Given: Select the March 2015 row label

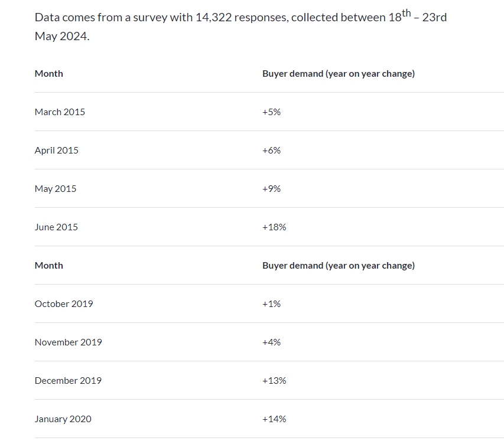Looking at the screenshot, I should 60,112.
